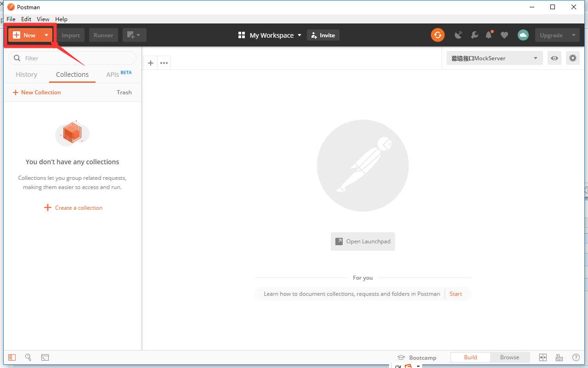Invite people to the workspace
This screenshot has width=588, height=368.
[323, 35]
